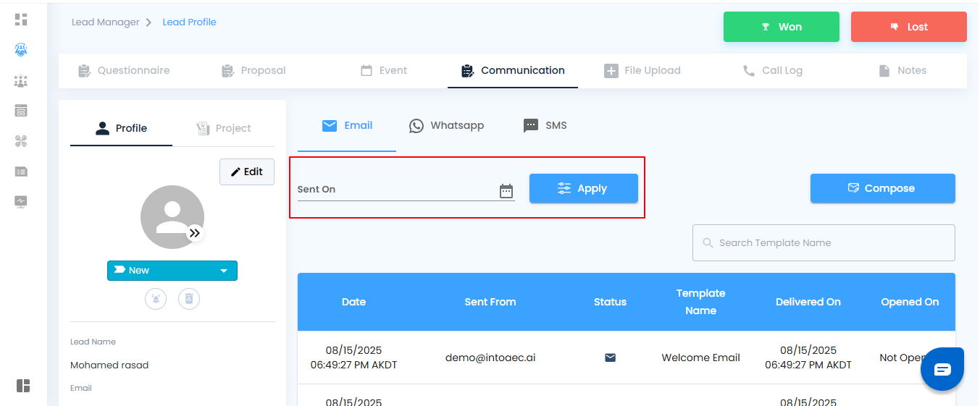This screenshot has height=406, width=980.
Task: Switch to the Notes tab
Action: (x=902, y=70)
